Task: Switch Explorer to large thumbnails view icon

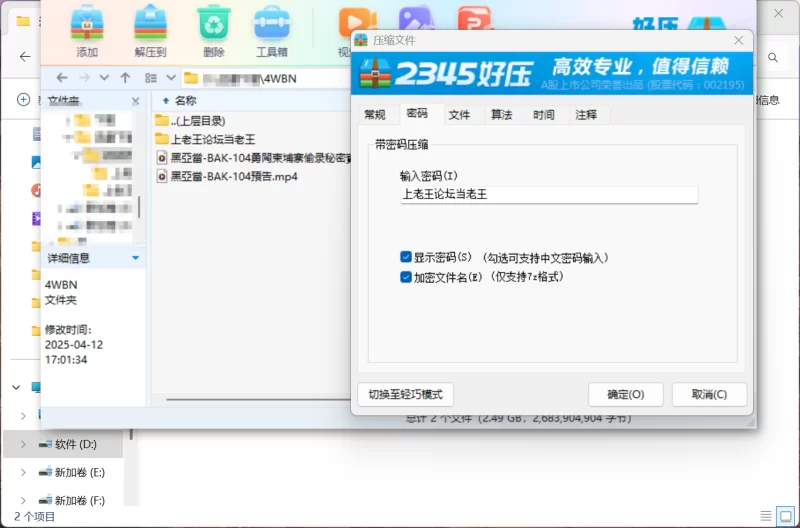Action: pos(785,515)
